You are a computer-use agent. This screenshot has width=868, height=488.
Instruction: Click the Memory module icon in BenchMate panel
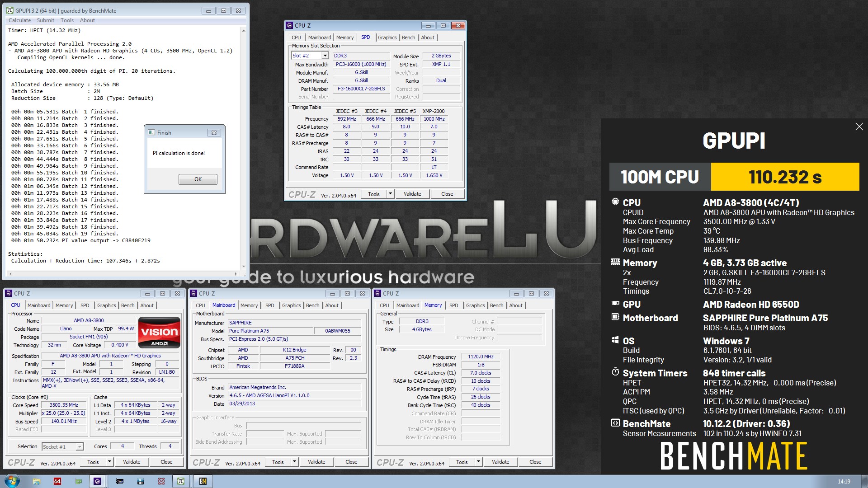(615, 262)
